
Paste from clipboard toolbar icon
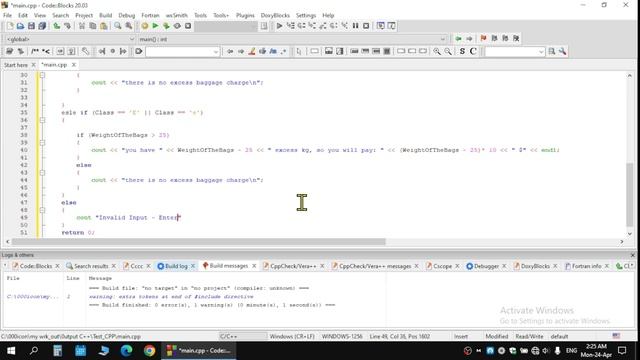(104, 26)
